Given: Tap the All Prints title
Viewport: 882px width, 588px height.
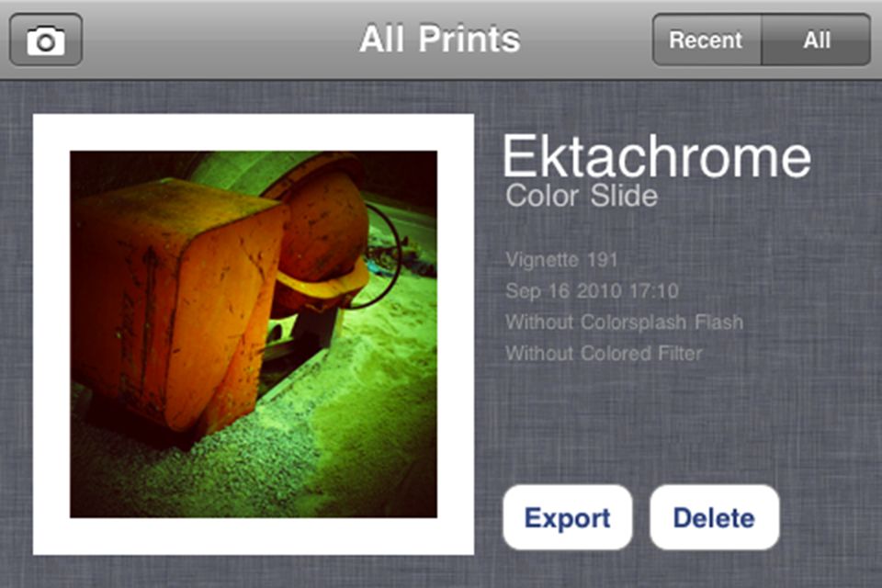Looking at the screenshot, I should point(440,39).
